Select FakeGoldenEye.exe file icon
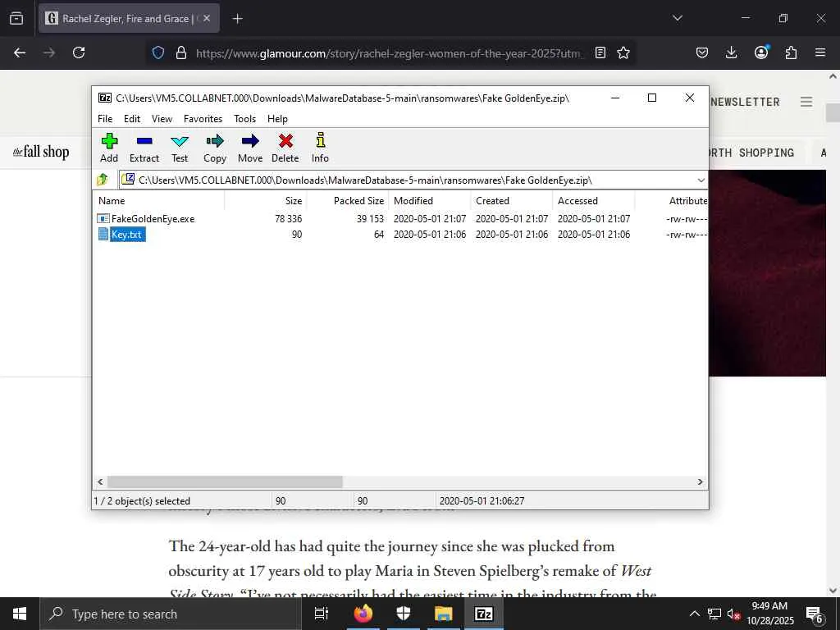The height and width of the screenshot is (630, 840). coord(103,218)
